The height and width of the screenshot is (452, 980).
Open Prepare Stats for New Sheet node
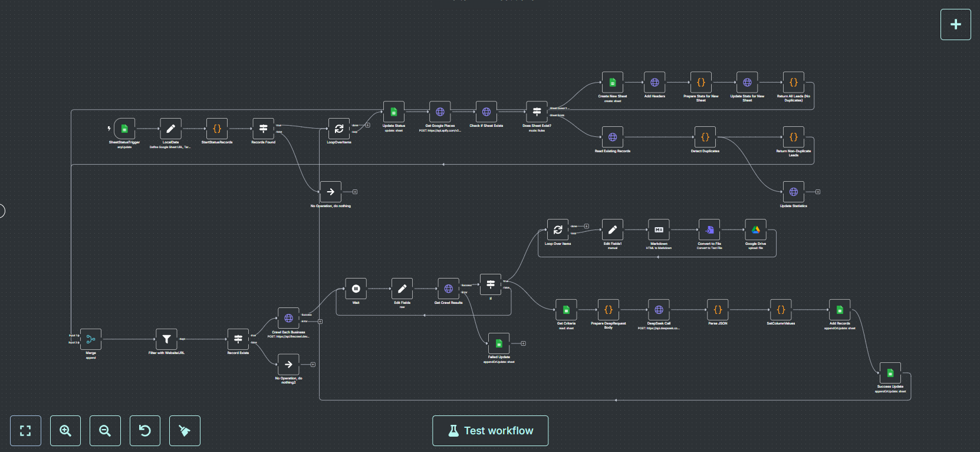701,83
